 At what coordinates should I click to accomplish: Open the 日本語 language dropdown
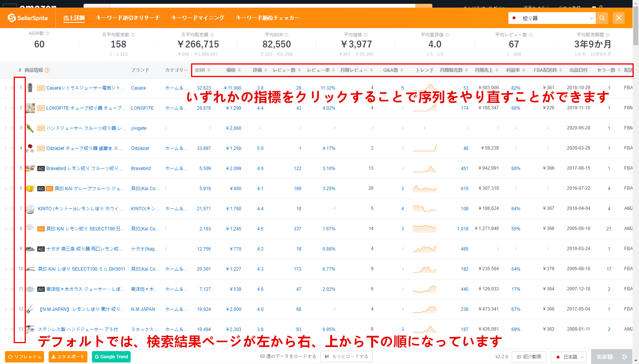pos(569,357)
